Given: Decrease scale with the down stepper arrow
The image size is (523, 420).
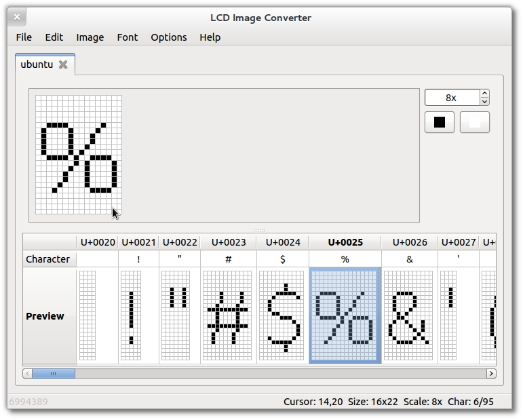Looking at the screenshot, I should 484,101.
